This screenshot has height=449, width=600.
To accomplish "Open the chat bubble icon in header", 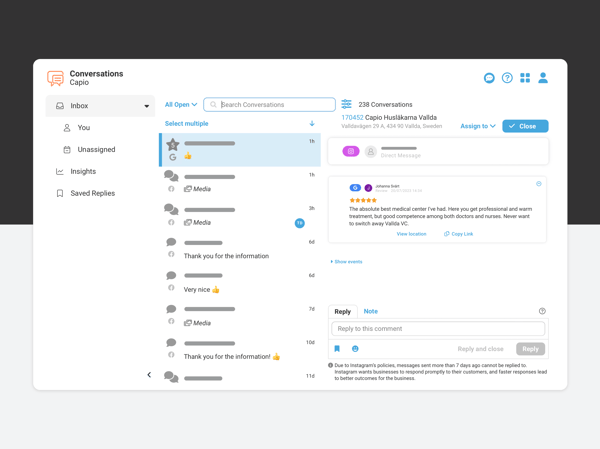I will pyautogui.click(x=489, y=78).
